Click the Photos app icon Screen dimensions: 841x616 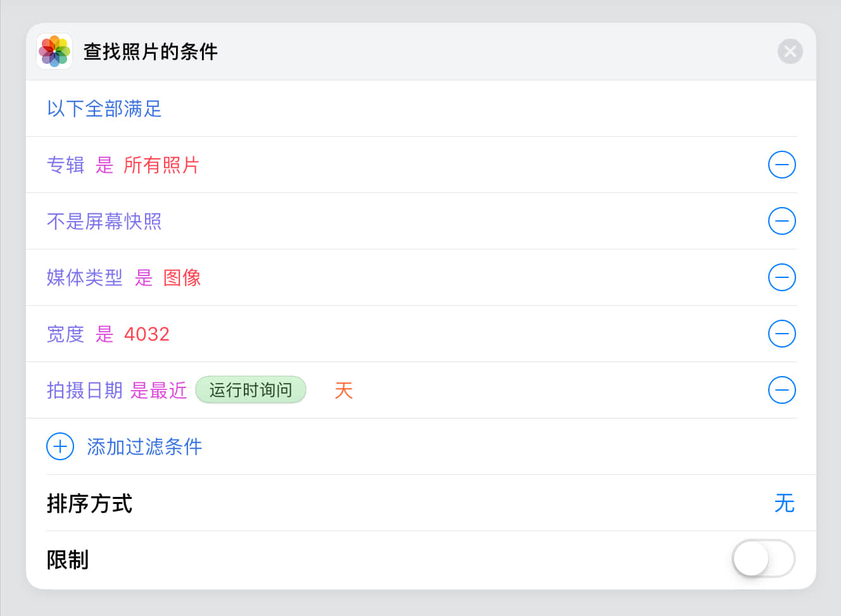tap(54, 51)
